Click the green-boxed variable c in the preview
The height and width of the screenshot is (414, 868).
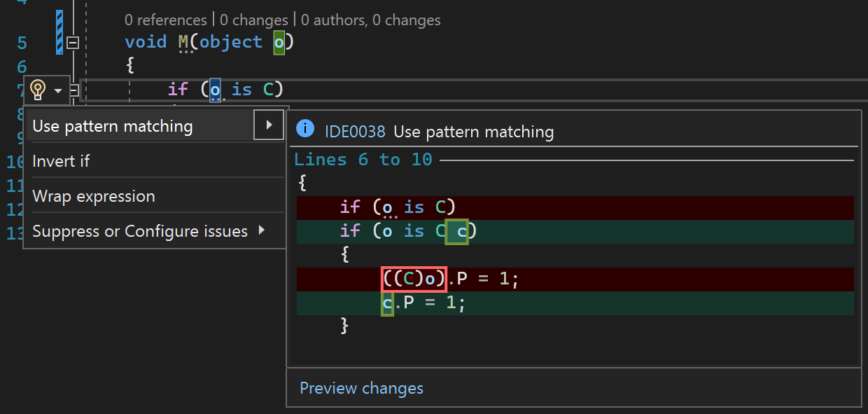click(x=456, y=231)
